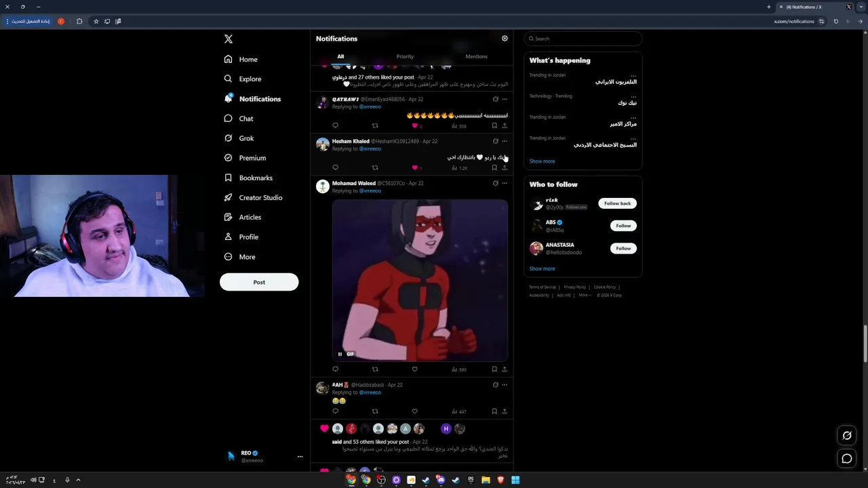The image size is (868, 488).
Task: Open the floating chat messages button
Action: click(847, 459)
